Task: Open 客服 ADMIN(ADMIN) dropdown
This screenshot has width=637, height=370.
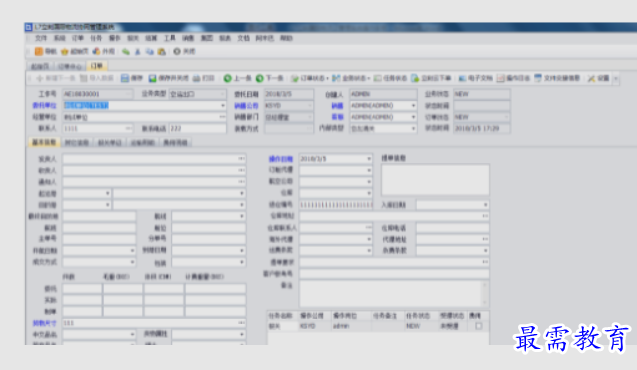Action: click(414, 117)
